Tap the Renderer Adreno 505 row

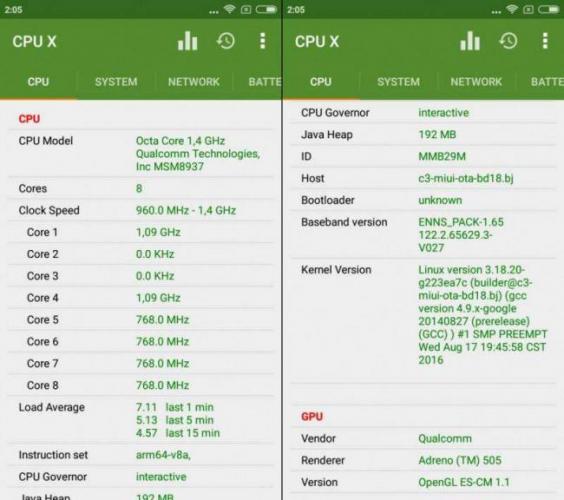tap(424, 460)
